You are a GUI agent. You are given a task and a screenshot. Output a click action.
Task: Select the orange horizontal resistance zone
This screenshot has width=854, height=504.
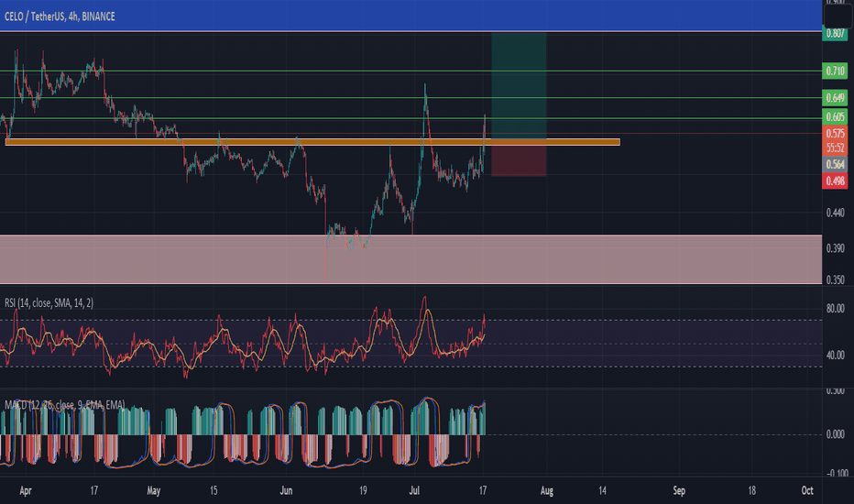point(312,142)
